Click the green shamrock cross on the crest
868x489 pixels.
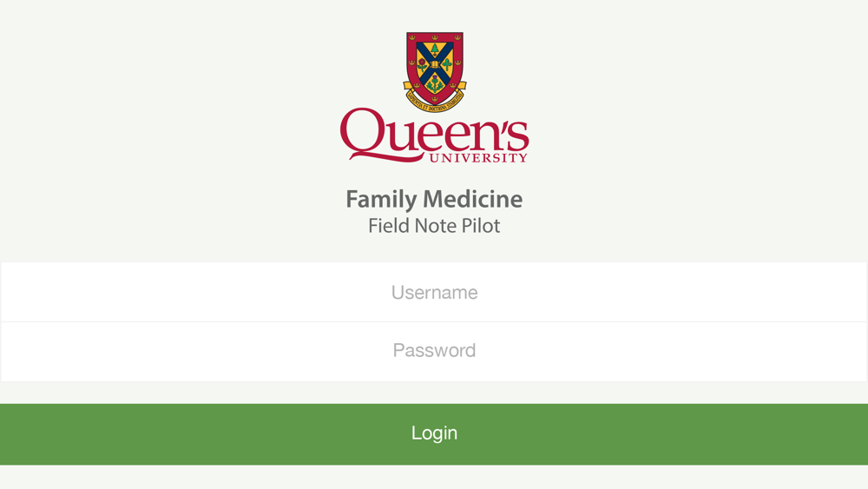pos(447,64)
